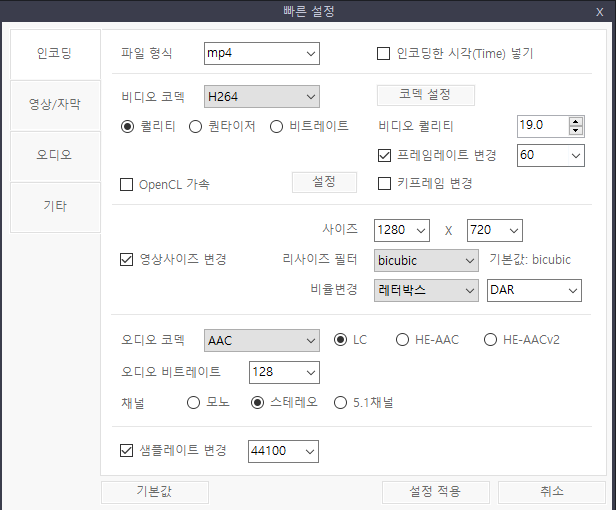Click the 비디오 퀄리티 19.0 value field

click(542, 126)
